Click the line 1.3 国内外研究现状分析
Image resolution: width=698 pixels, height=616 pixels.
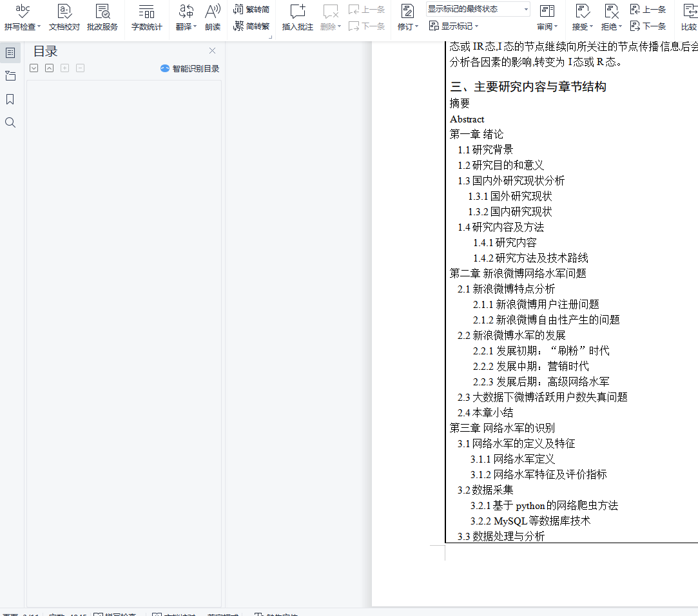(x=511, y=180)
